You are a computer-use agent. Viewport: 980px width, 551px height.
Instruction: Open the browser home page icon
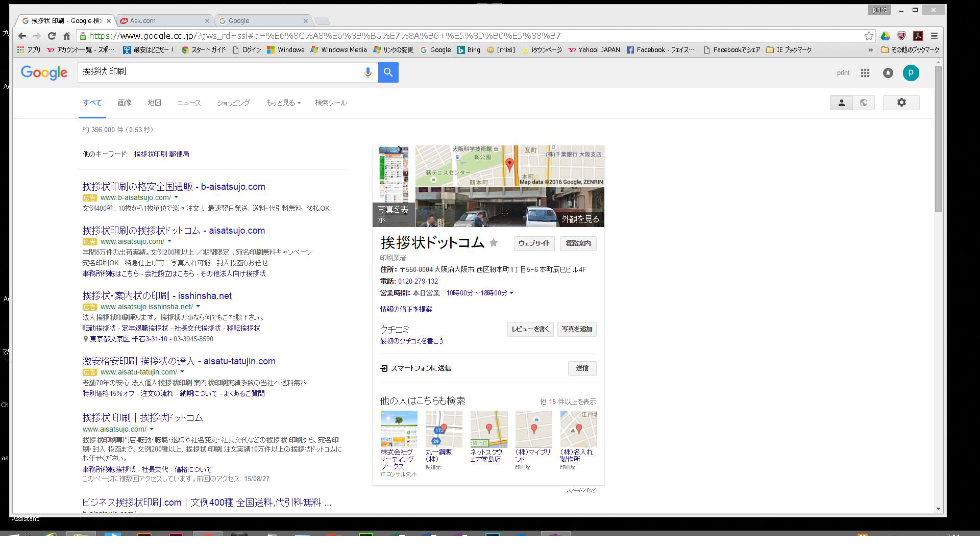(66, 36)
